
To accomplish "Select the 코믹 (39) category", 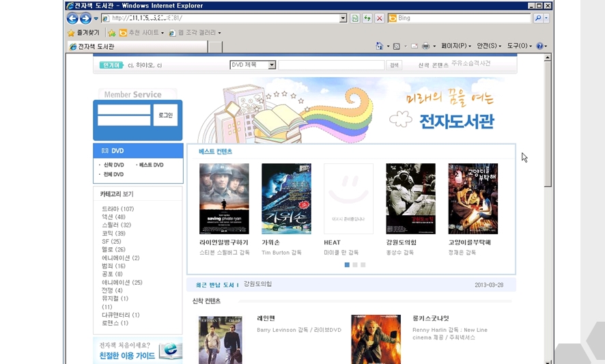I will tap(113, 234).
